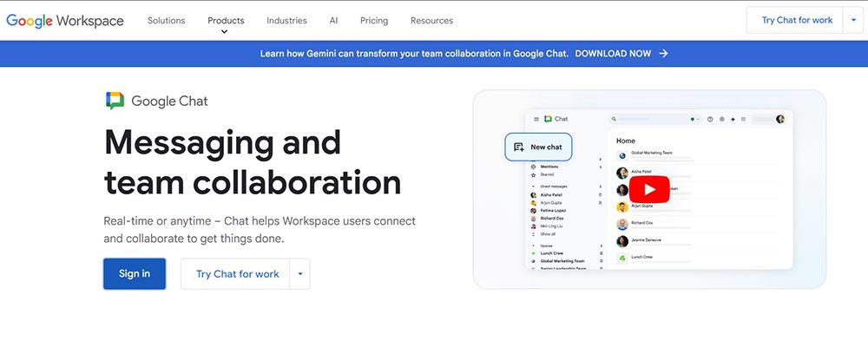
Task: Select Starred in the preview sidebar
Action: pos(547,174)
